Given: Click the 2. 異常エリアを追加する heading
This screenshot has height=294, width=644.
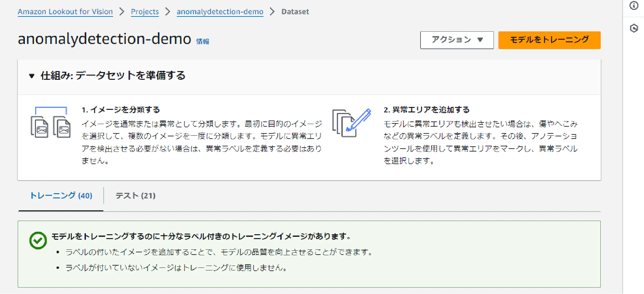Looking at the screenshot, I should 427,110.
